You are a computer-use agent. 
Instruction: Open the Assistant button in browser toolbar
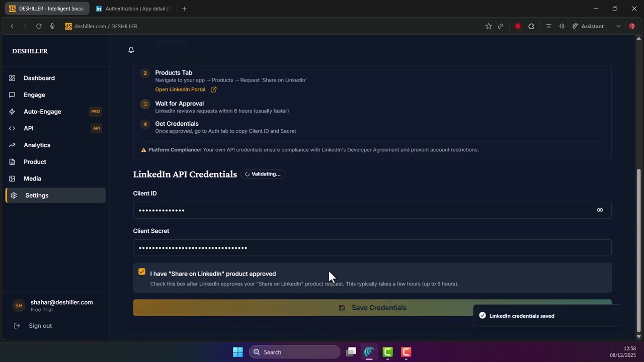[x=588, y=26]
